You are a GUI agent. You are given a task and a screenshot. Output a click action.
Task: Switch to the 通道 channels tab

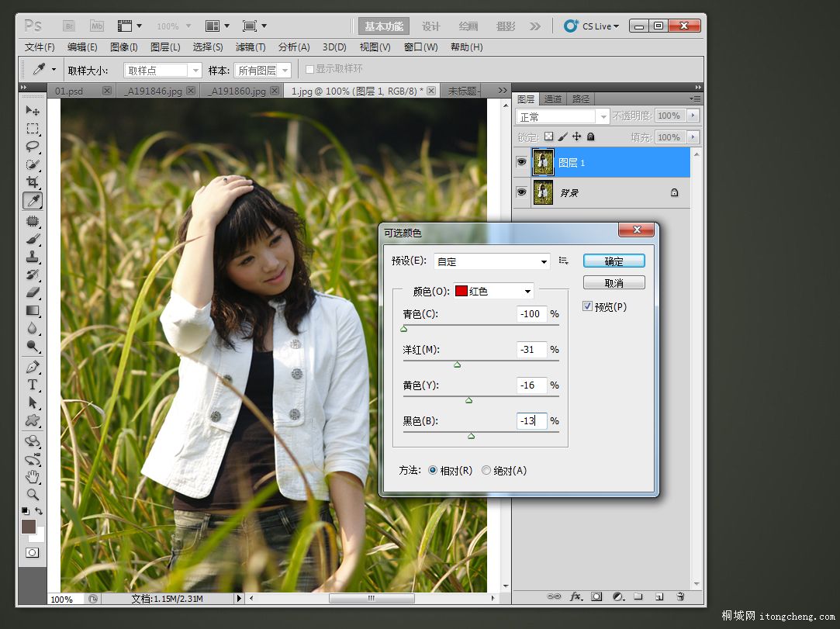553,99
